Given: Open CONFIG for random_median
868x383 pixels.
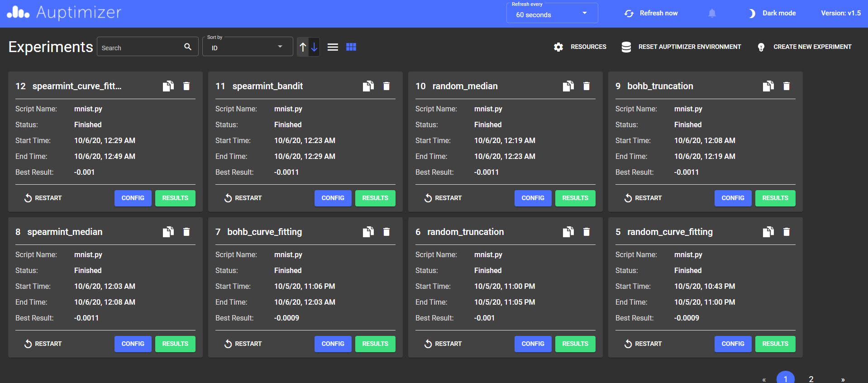Looking at the screenshot, I should pyautogui.click(x=533, y=198).
